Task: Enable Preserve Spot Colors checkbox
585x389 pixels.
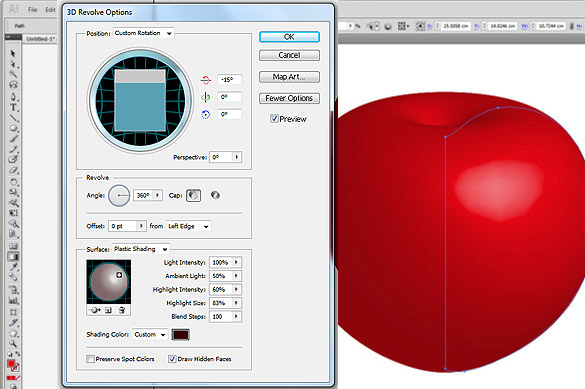Action: pos(90,359)
